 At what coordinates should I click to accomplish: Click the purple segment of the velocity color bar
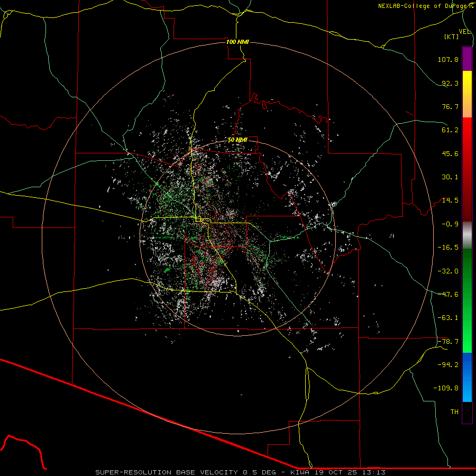pos(467,59)
